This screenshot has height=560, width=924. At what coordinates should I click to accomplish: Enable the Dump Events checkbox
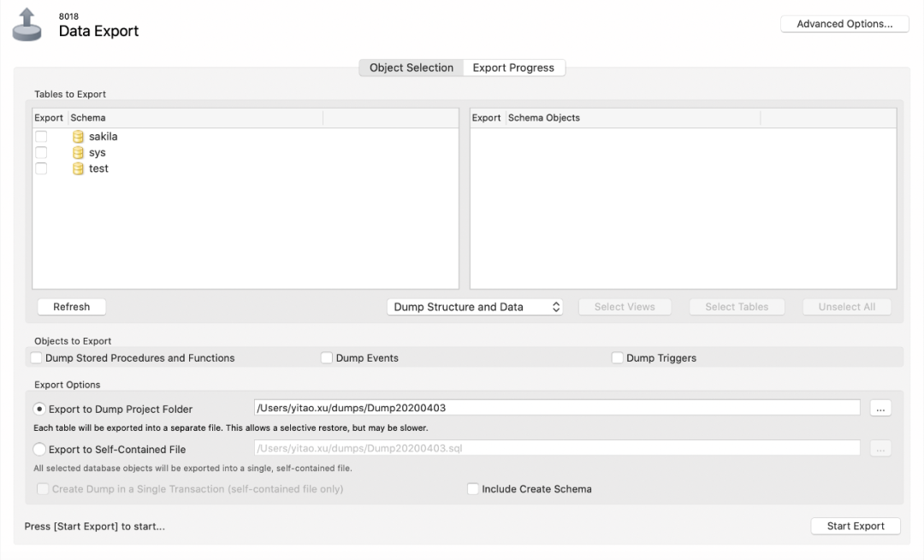(327, 357)
